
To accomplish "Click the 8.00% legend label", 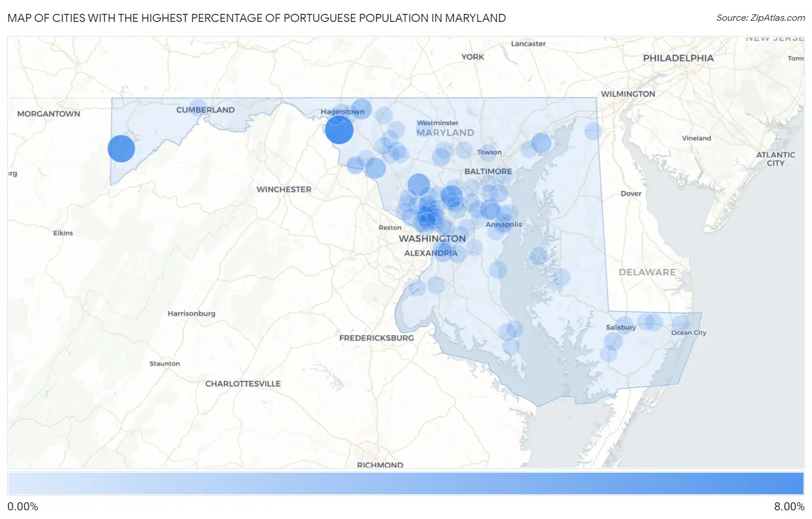I will [x=789, y=507].
